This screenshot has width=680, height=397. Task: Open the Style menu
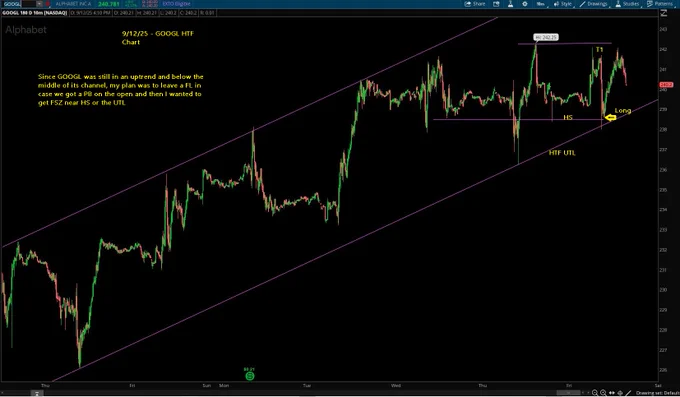point(563,4)
